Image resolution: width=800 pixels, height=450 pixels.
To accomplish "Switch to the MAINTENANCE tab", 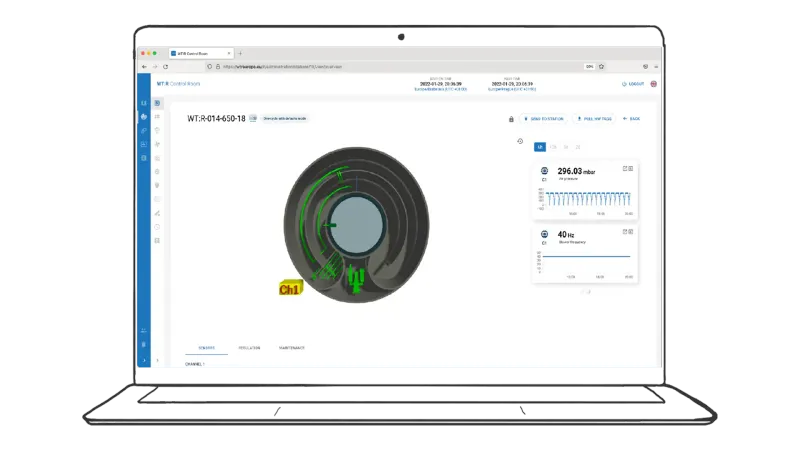I will point(292,348).
